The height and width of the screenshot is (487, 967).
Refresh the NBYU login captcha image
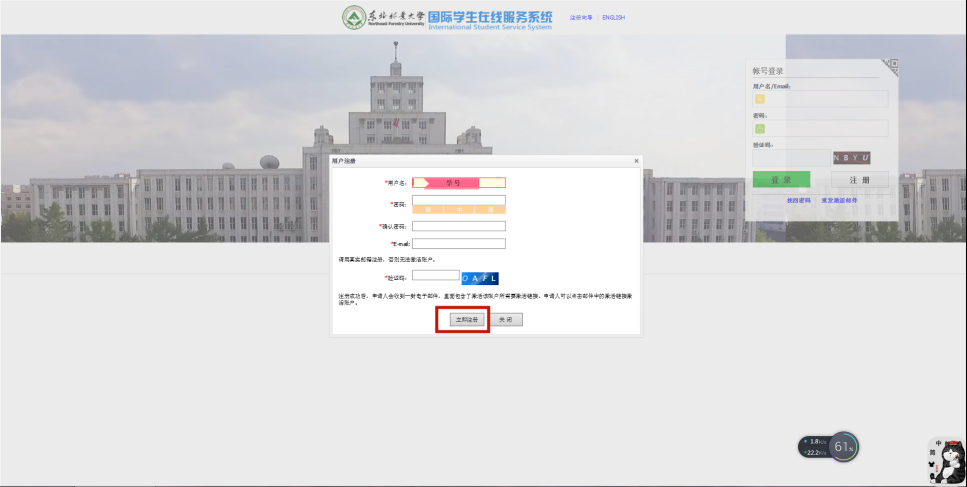pos(852,158)
